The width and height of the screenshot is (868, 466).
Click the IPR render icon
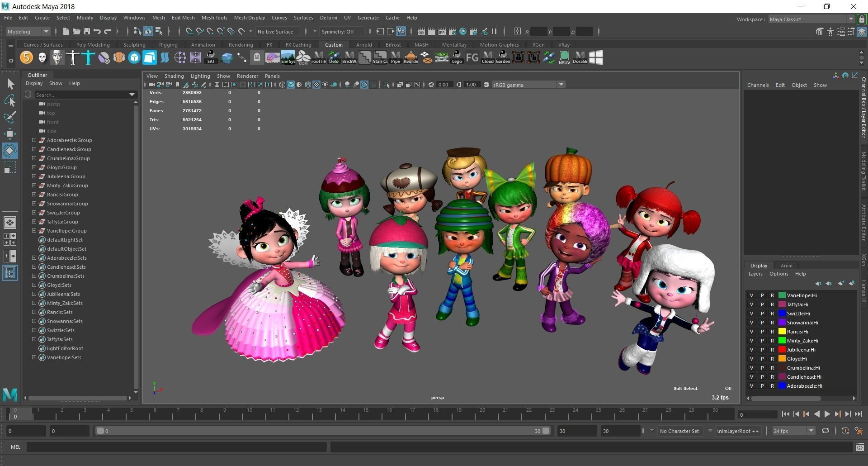(x=442, y=31)
